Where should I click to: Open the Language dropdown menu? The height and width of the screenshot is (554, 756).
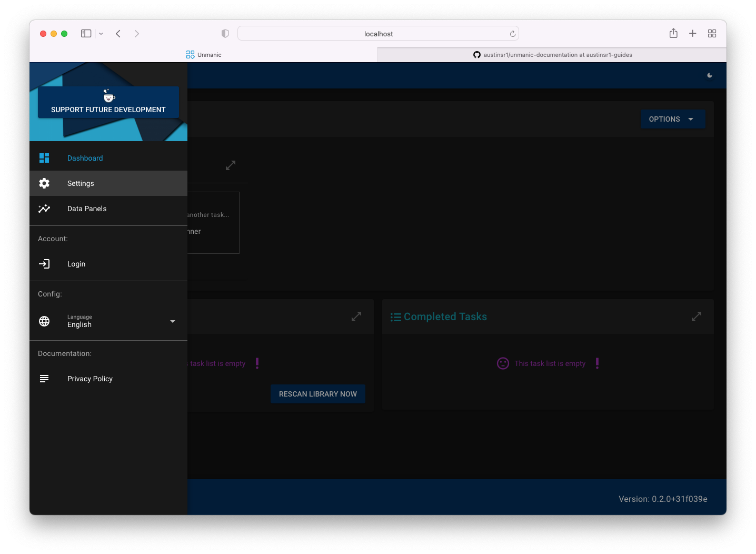tap(172, 321)
